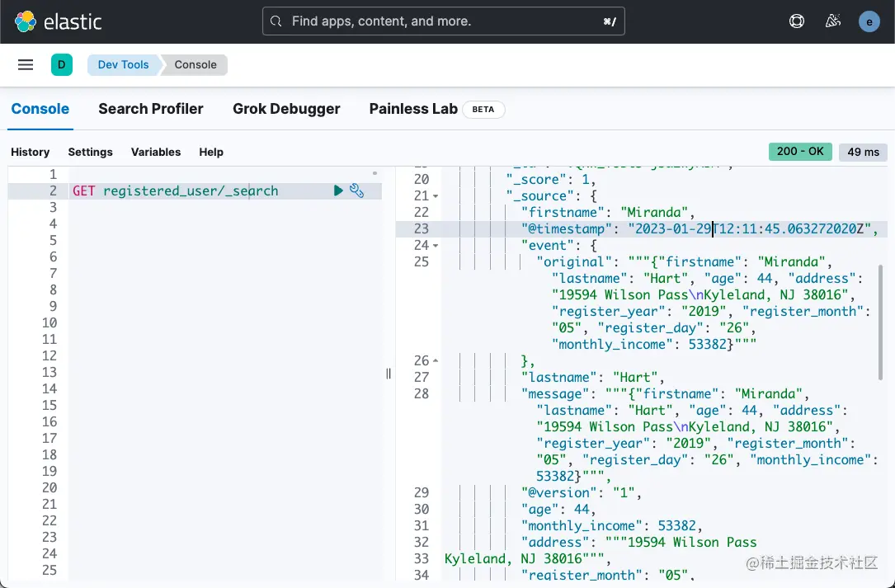Viewport: 895px width, 588px height.
Task: Click the Elastic logo
Action: pyautogui.click(x=58, y=21)
